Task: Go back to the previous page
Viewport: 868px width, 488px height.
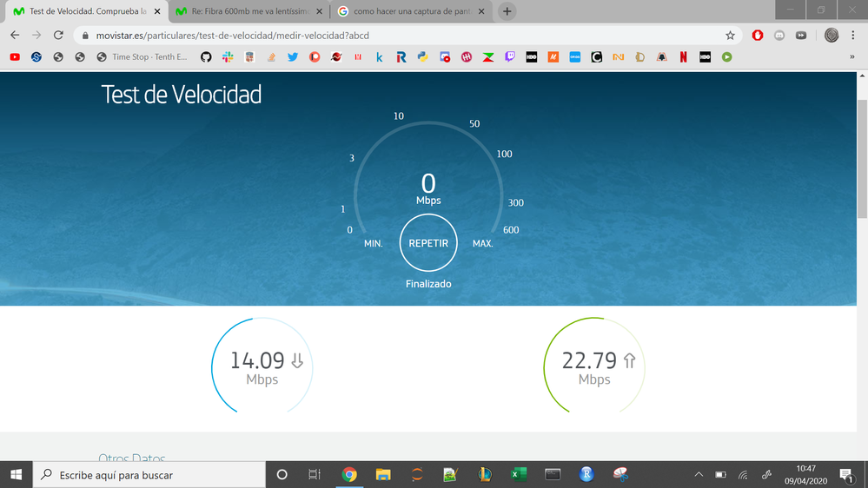Action: click(15, 36)
